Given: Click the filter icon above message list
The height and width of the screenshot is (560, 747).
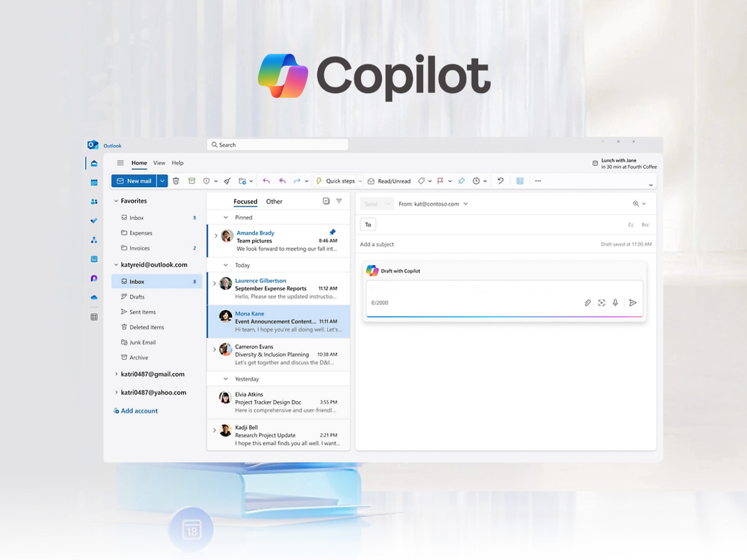Looking at the screenshot, I should click(x=339, y=201).
